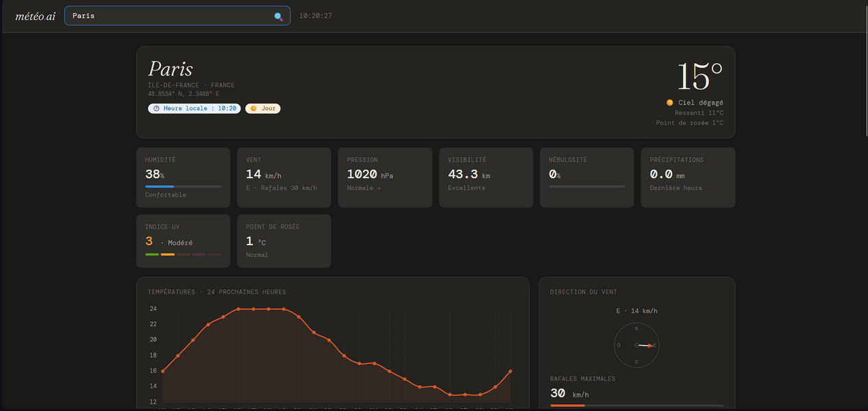Click the 15° current temperature

click(x=699, y=77)
